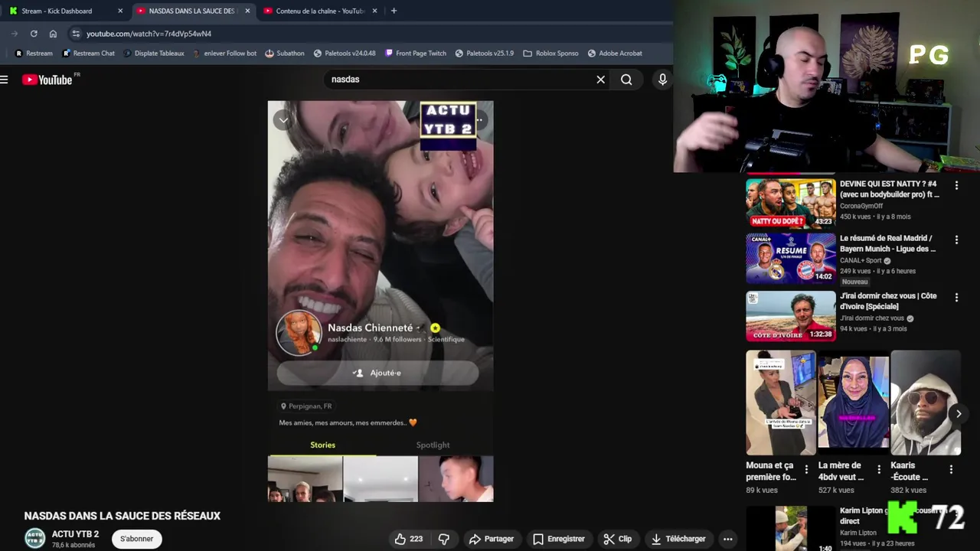Run search with magnifier button
The height and width of the screenshot is (551, 980).
click(x=626, y=80)
